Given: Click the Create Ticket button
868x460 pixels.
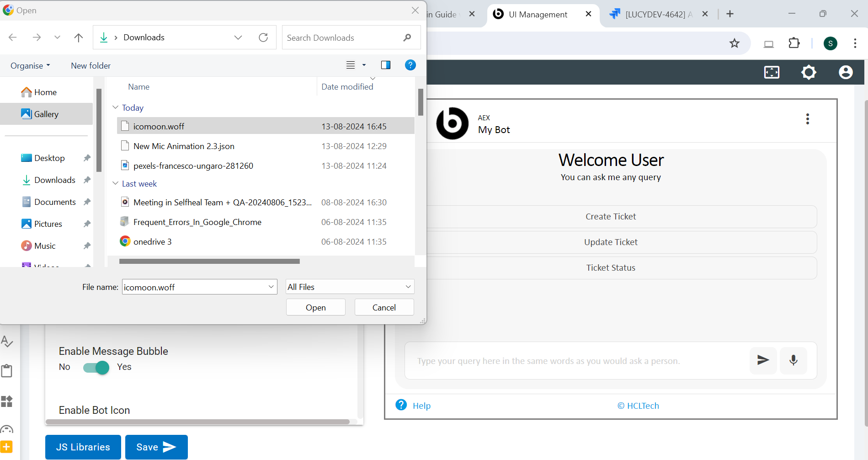Looking at the screenshot, I should [610, 217].
